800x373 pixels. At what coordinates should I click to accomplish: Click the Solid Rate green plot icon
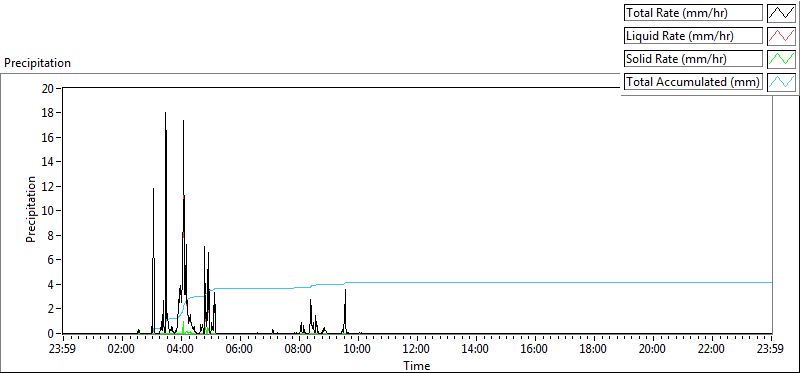pyautogui.click(x=781, y=59)
